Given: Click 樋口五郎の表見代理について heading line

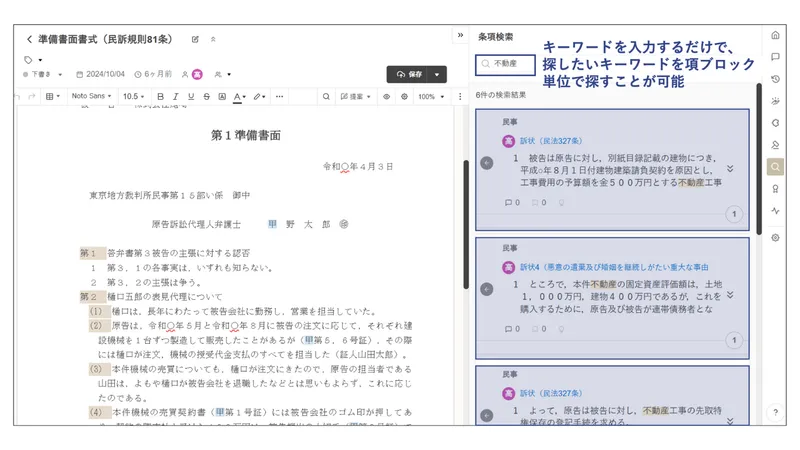Looking at the screenshot, I should coord(165,296).
